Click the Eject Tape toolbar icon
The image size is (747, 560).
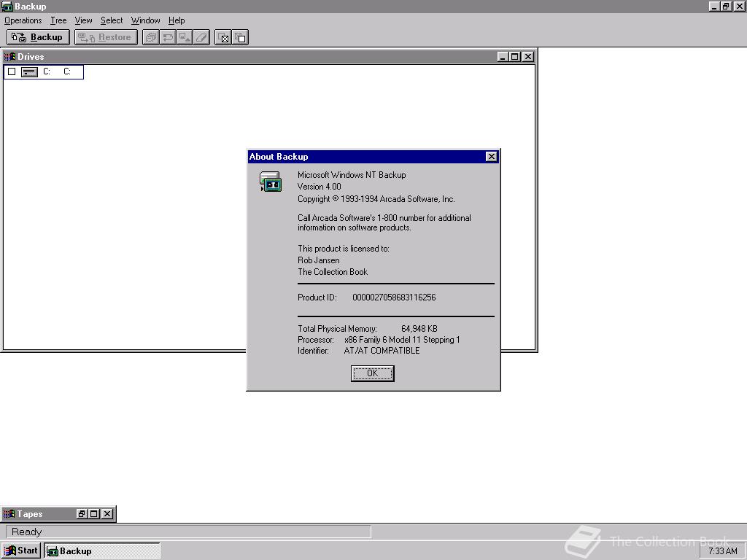(185, 37)
